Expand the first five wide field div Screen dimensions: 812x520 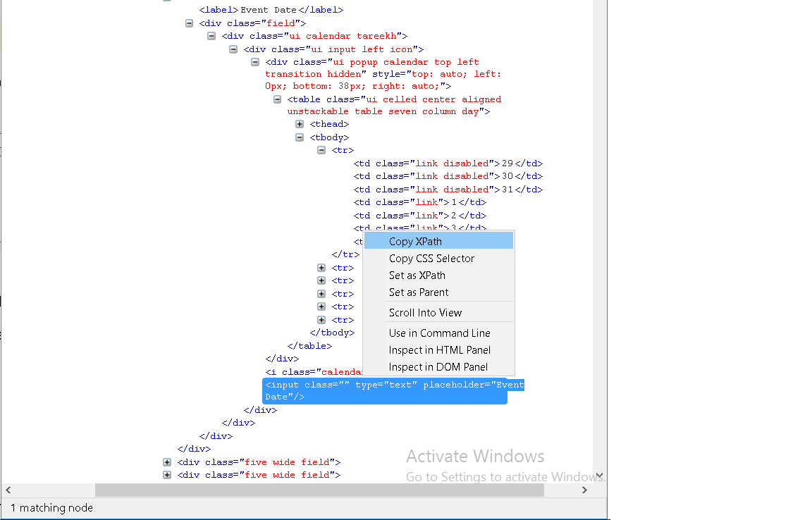click(x=167, y=462)
